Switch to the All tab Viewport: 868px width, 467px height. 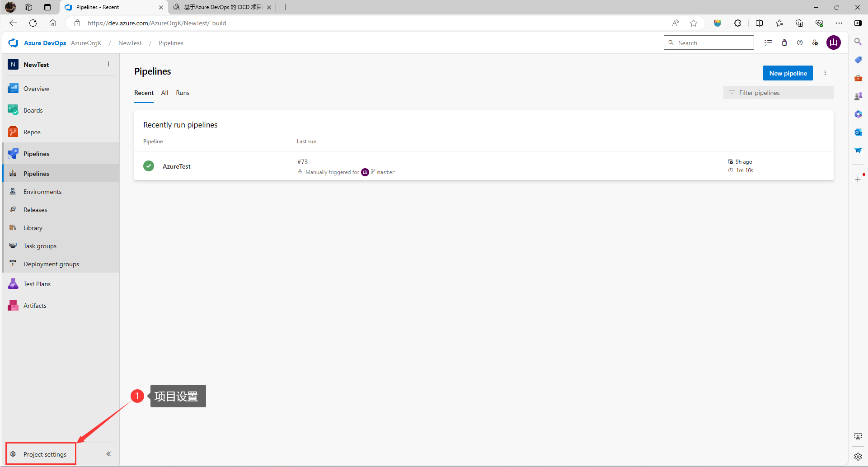[x=164, y=93]
